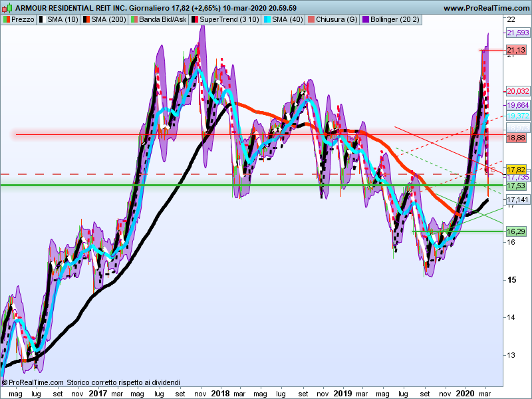Image resolution: width=532 pixels, height=399 pixels.
Task: Select the Banda Bid/Ask indicator label
Action: pos(158,20)
